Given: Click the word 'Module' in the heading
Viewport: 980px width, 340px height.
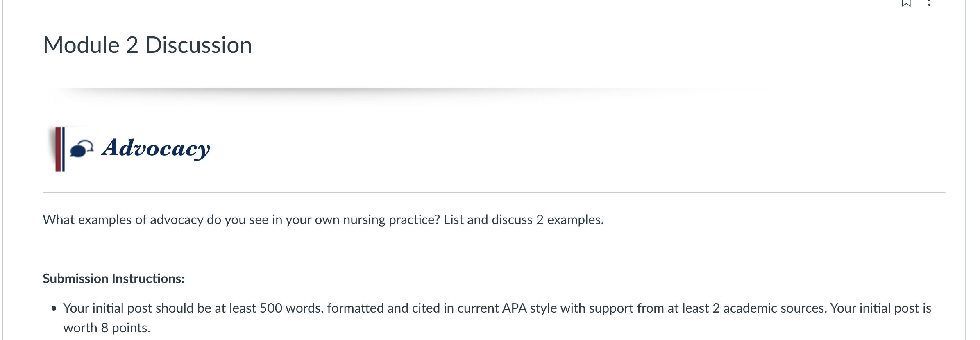Looking at the screenshot, I should pyautogui.click(x=82, y=45).
